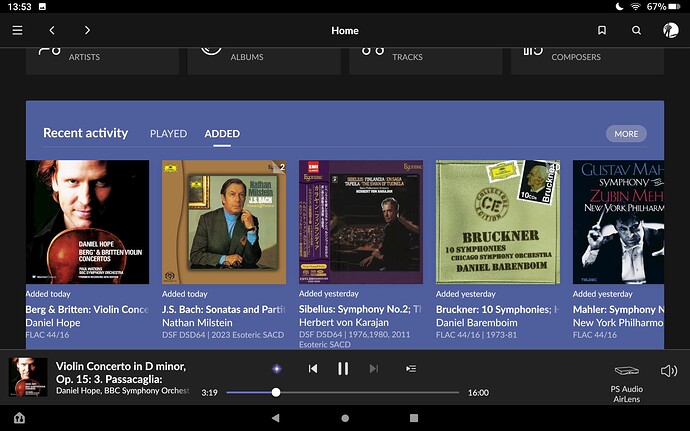Open the Artists library tile

(x=103, y=61)
